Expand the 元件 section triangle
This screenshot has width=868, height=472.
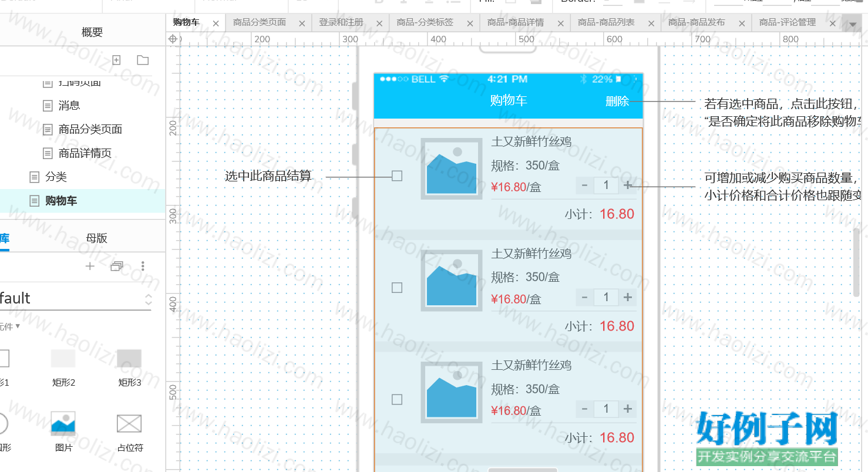[x=18, y=326]
